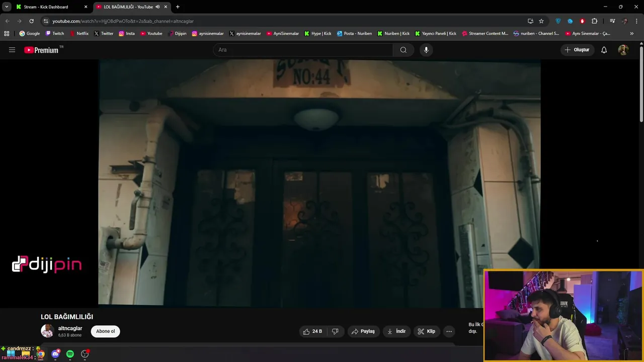The height and width of the screenshot is (362, 644).
Task: Download the video with İndir
Action: (396, 331)
